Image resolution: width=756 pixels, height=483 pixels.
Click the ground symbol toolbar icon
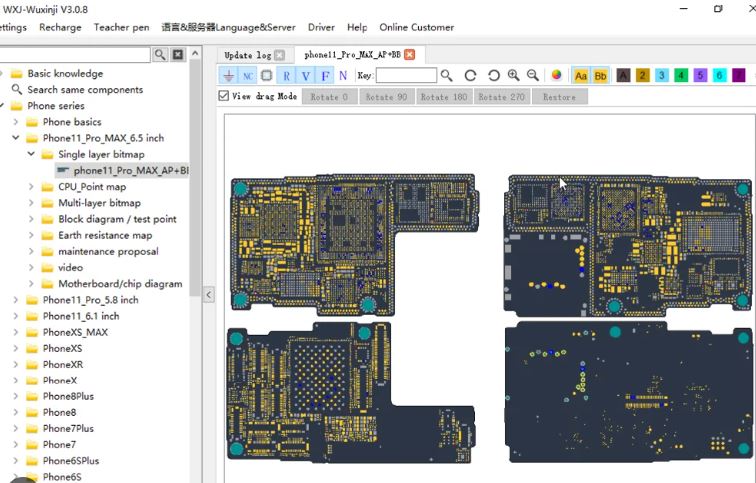pyautogui.click(x=228, y=76)
